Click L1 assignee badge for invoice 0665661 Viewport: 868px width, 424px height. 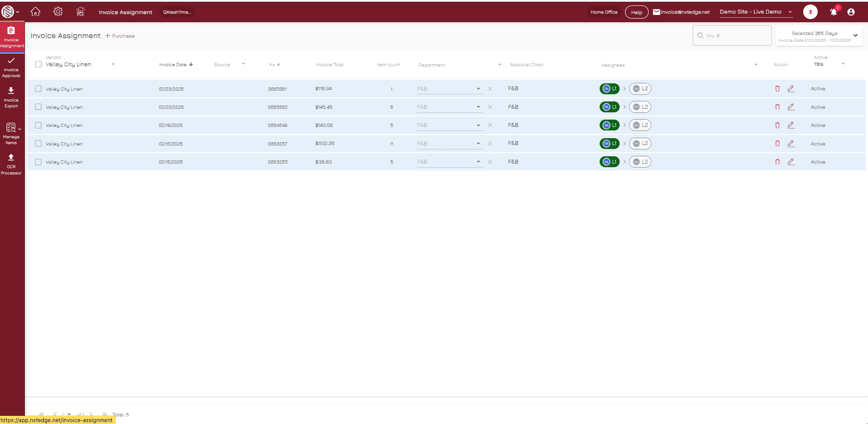tap(610, 88)
